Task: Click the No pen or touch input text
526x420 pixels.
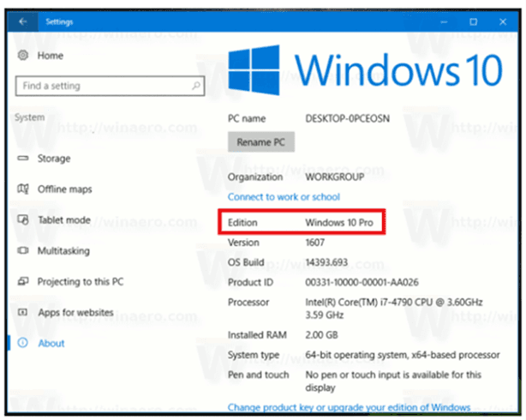Action: (x=393, y=381)
